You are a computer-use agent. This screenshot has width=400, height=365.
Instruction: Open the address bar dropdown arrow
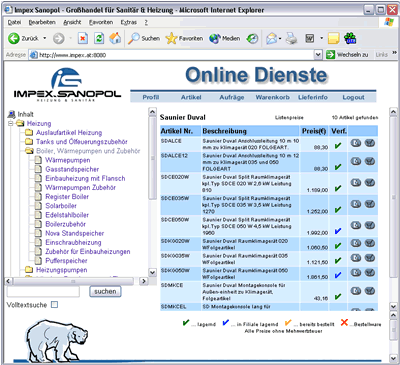click(x=318, y=54)
